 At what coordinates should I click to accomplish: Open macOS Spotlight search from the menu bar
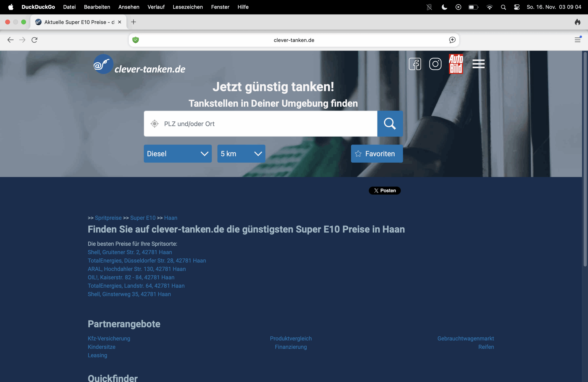pyautogui.click(x=503, y=7)
